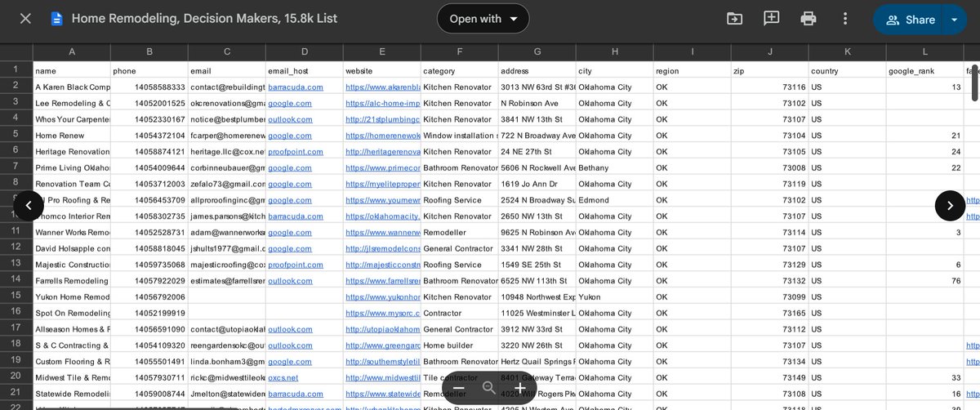
Task: Open the 'Open with' dropdown
Action: pos(483,19)
